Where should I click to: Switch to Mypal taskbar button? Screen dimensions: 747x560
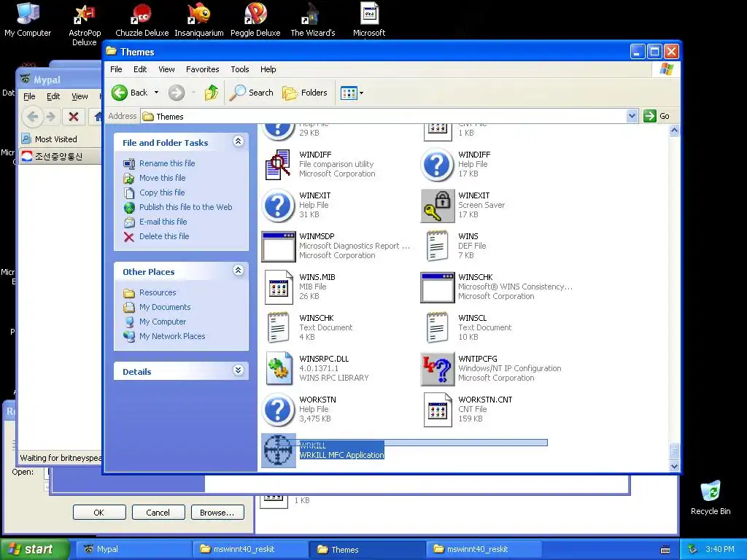coord(133,549)
